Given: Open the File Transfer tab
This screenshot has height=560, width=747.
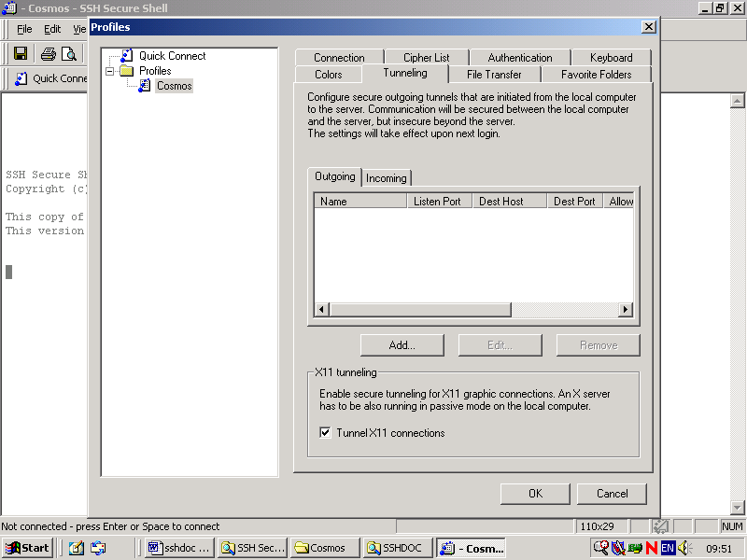Looking at the screenshot, I should (x=494, y=75).
